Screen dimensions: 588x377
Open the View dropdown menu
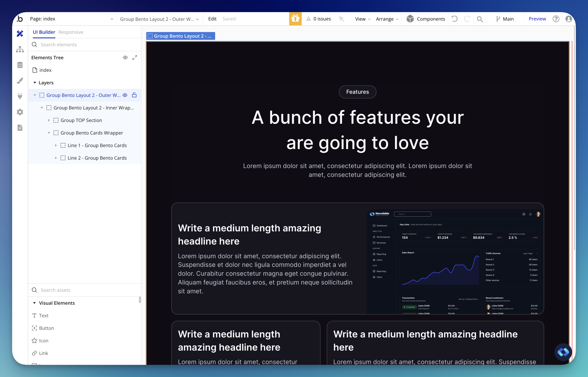click(363, 19)
